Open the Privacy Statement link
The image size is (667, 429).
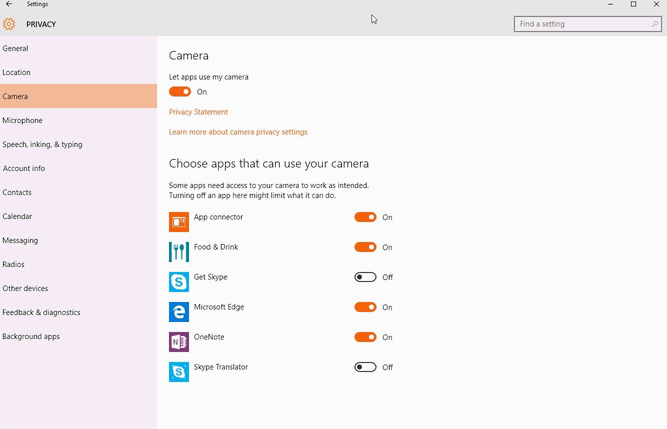[198, 112]
